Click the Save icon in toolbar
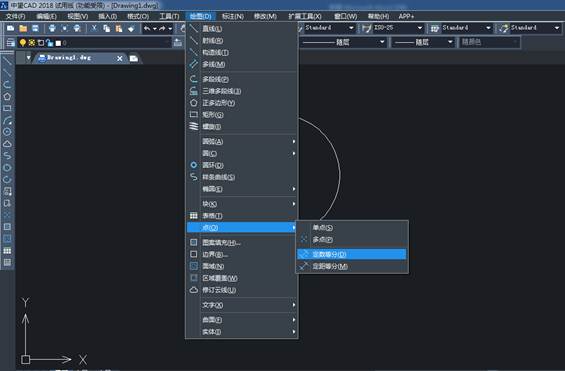 pos(35,28)
